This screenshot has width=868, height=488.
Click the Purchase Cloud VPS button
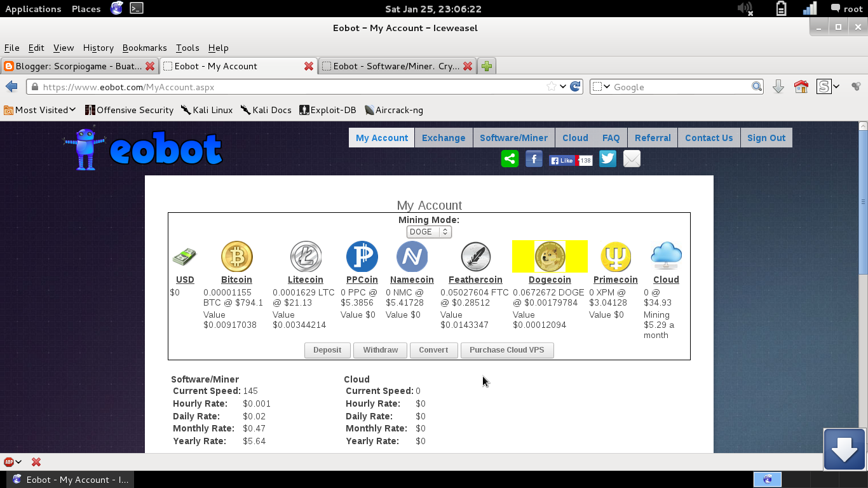click(x=507, y=350)
